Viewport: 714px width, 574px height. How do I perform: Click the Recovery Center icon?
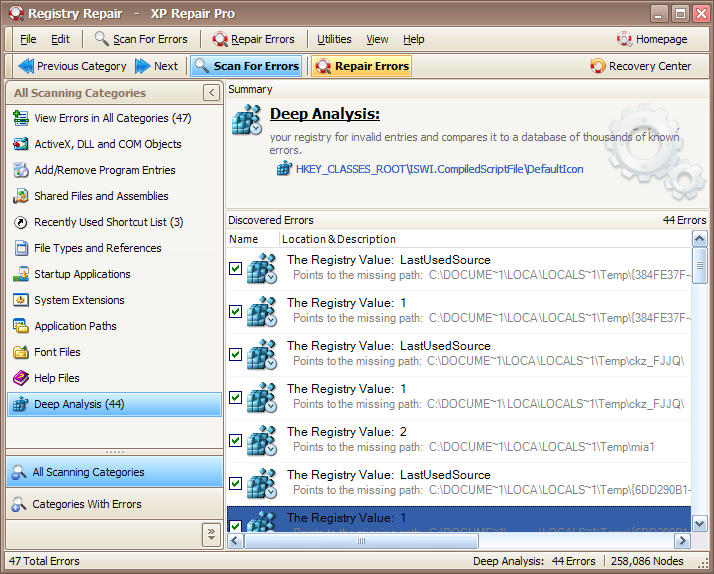tap(598, 66)
